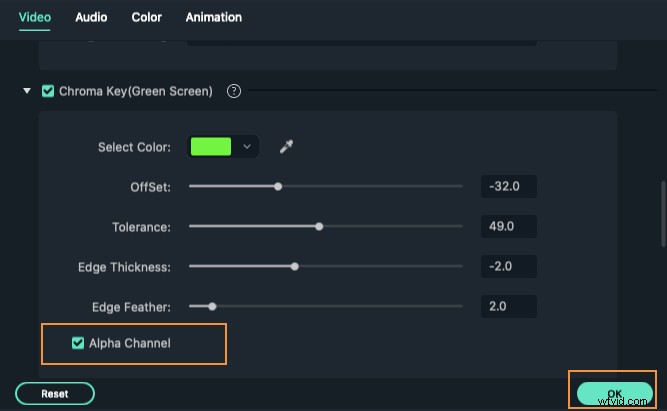Uncheck the Alpha Channel checkbox

click(x=78, y=343)
